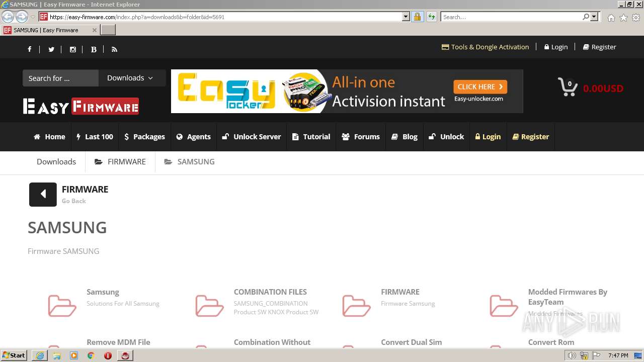Click the Easy Firmware site logo
This screenshot has width=644, height=362.
click(81, 106)
